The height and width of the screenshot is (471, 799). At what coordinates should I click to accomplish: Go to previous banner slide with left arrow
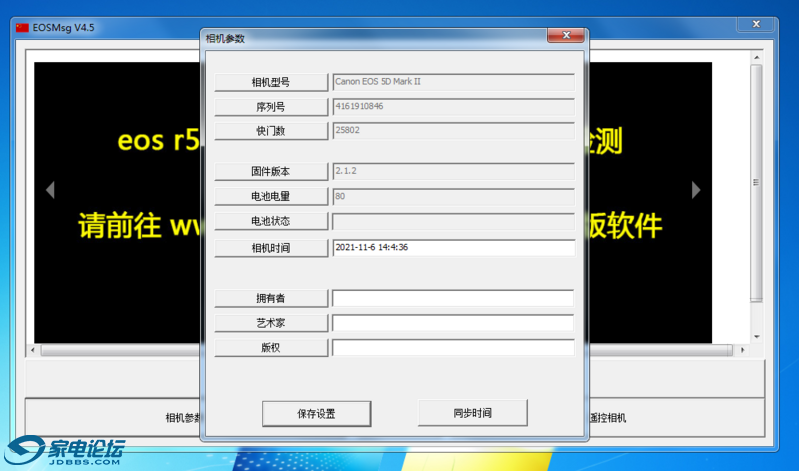coord(50,190)
